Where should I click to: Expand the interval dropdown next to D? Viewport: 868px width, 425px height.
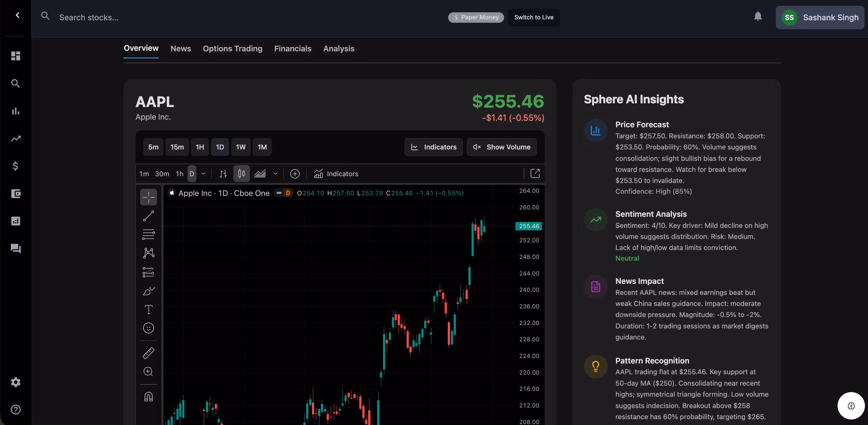coord(203,174)
